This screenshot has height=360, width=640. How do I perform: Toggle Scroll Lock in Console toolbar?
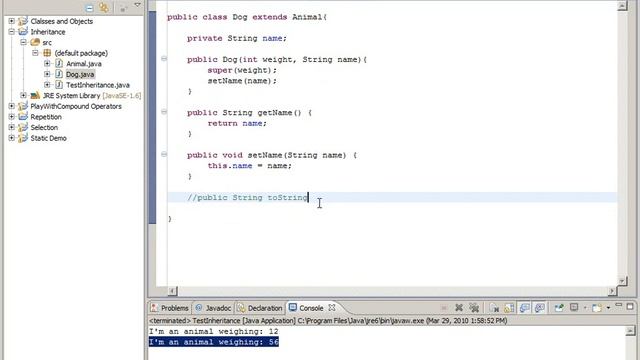point(509,308)
